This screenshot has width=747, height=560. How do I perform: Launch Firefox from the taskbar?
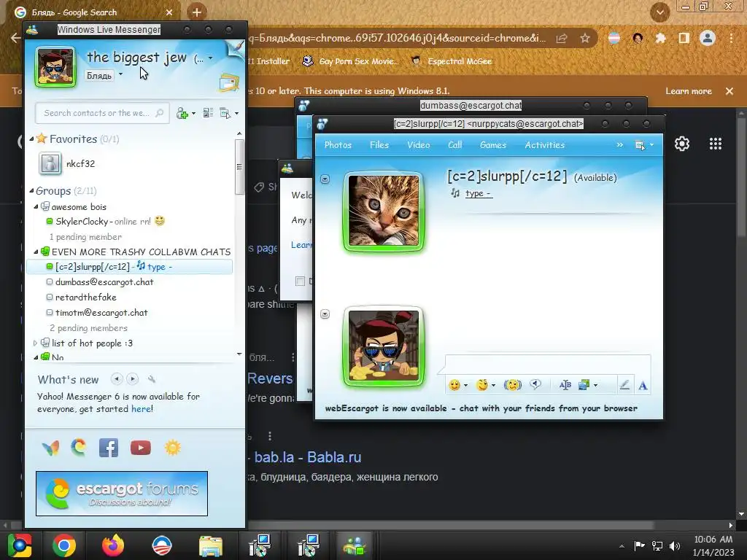point(113,545)
